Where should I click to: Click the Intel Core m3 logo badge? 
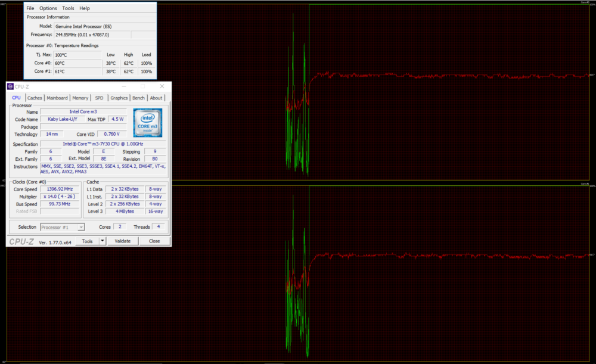[148, 122]
